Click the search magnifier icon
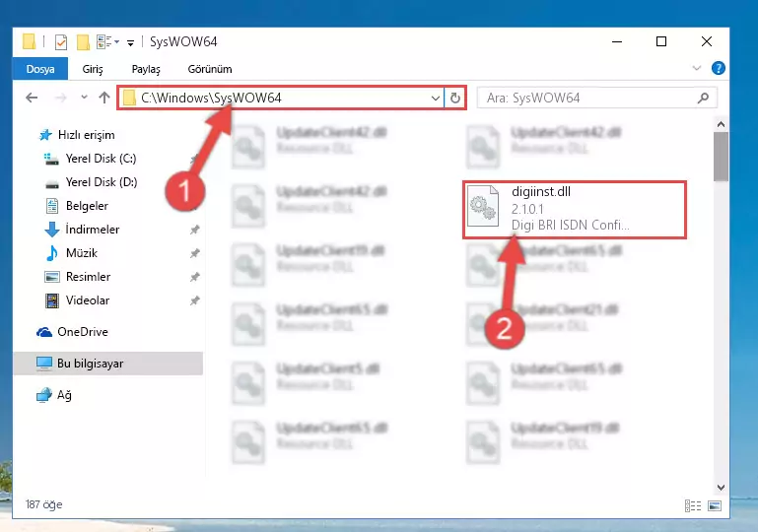758x532 pixels. (x=703, y=99)
